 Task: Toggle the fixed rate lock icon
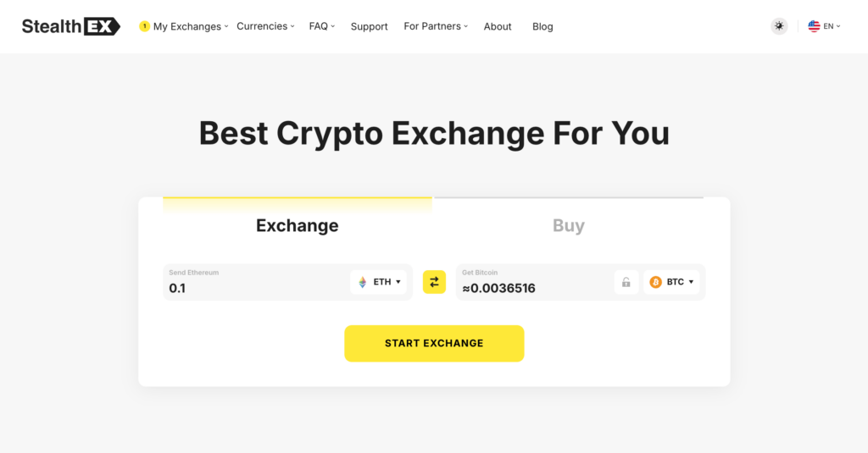626,283
